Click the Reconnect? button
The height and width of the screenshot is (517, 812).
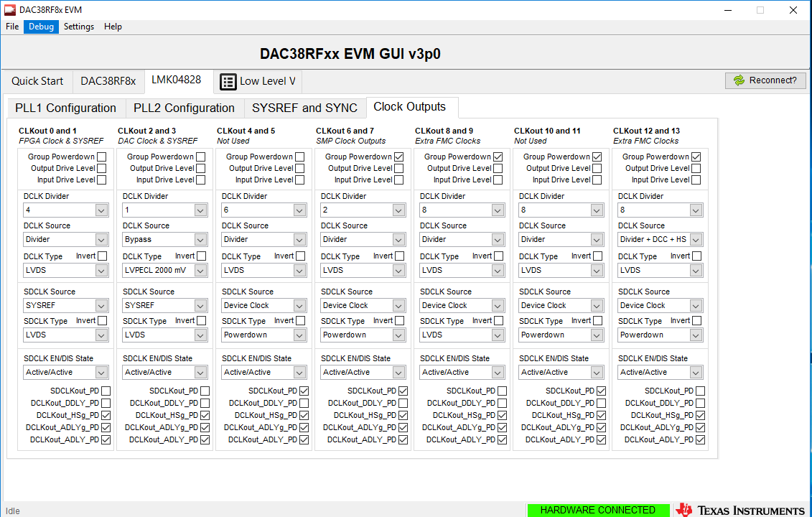[x=765, y=80]
